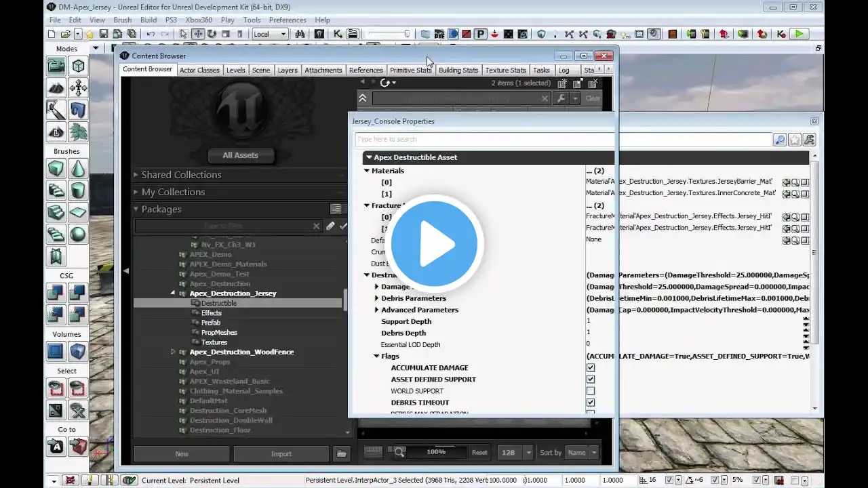Adjust thumbnail zoom slider at 100%
868x488 pixels.
(436, 452)
